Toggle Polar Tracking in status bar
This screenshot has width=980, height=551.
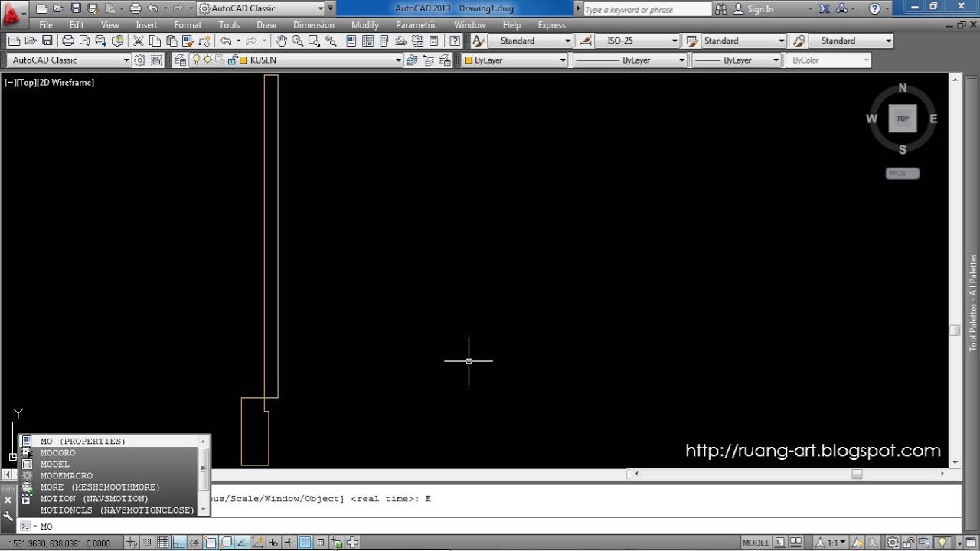click(x=194, y=543)
